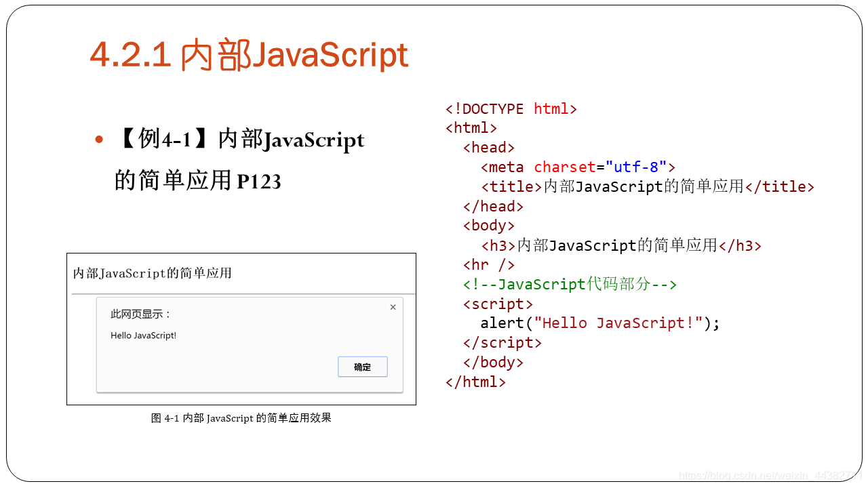Click the <title> code line
The height and width of the screenshot is (488, 868).
pyautogui.click(x=648, y=186)
